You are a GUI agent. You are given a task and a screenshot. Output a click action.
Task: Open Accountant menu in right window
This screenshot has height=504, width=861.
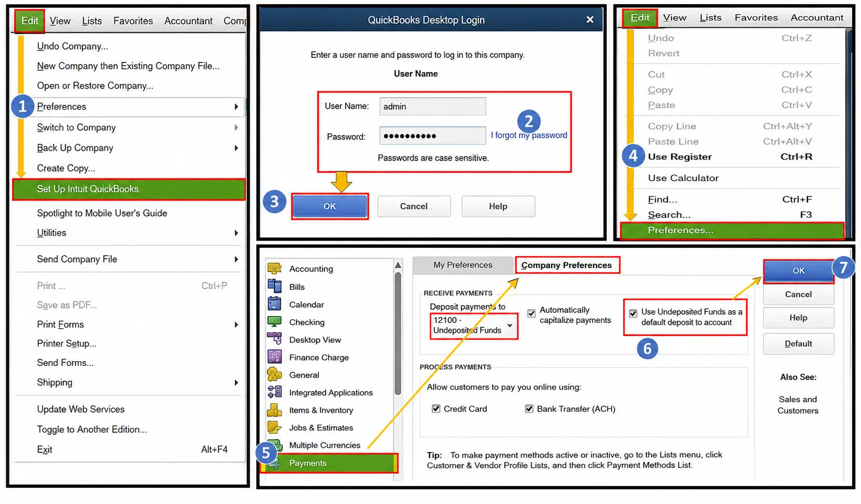point(817,18)
